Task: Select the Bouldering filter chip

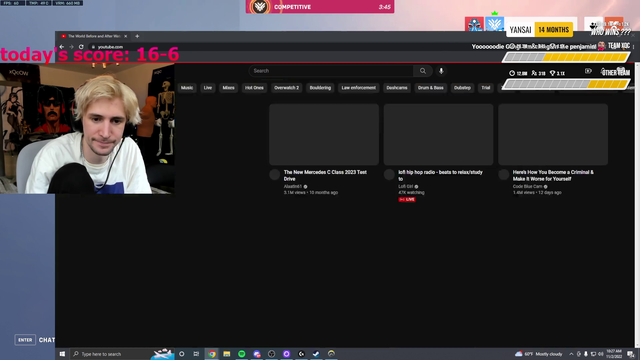Action: coord(320,88)
